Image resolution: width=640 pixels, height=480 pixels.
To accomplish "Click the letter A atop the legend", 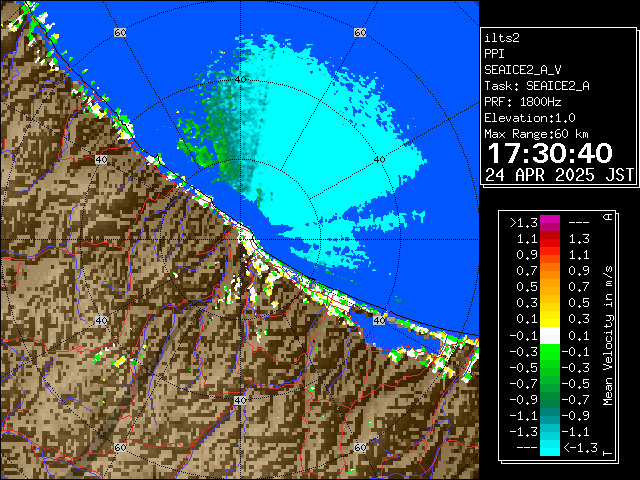I will click(608, 217).
